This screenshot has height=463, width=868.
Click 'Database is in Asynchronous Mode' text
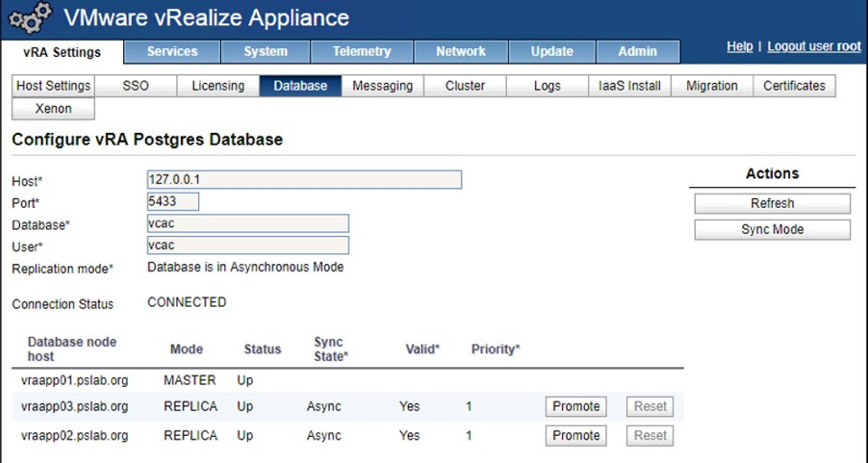point(245,267)
